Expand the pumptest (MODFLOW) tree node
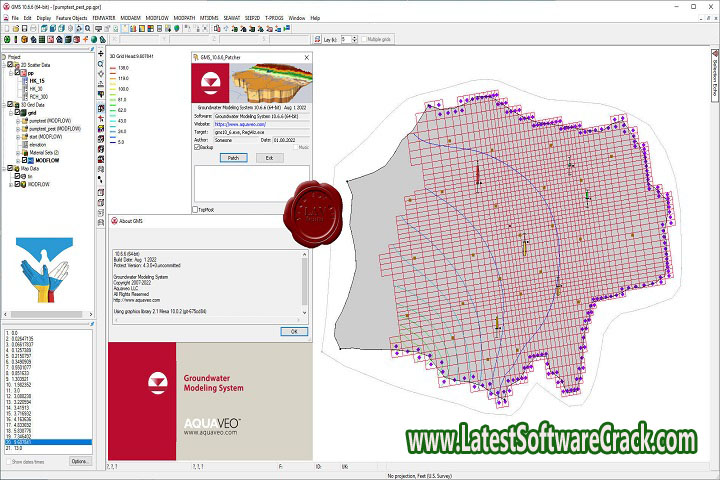This screenshot has height=480, width=720. point(20,120)
